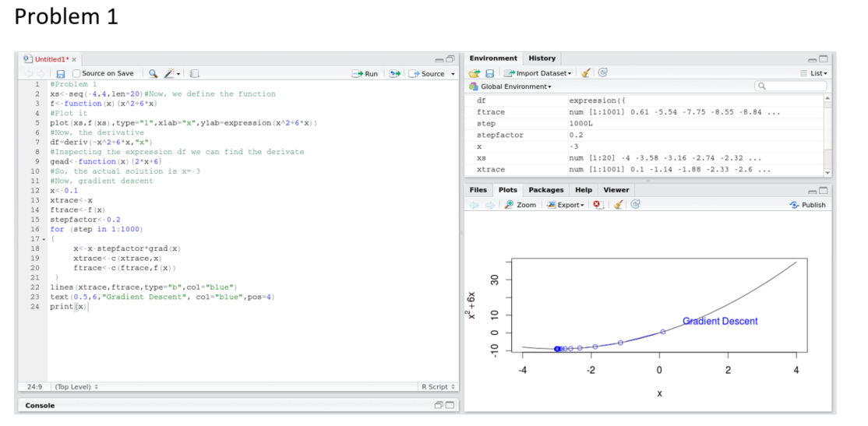This screenshot has height=426, width=868.
Task: Re-run the previous code region icon
Action: coord(393,74)
